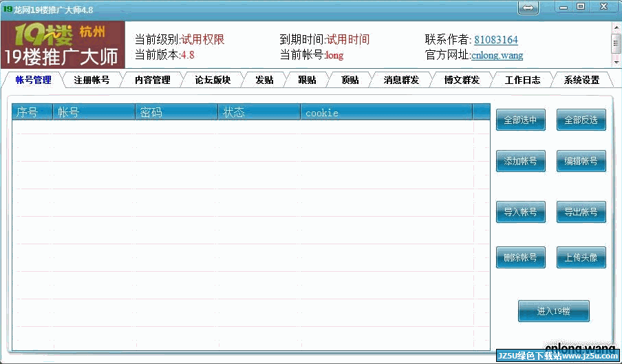This screenshot has width=622, height=364.
Task: Click the 编辑帐号 button
Action: point(581,161)
